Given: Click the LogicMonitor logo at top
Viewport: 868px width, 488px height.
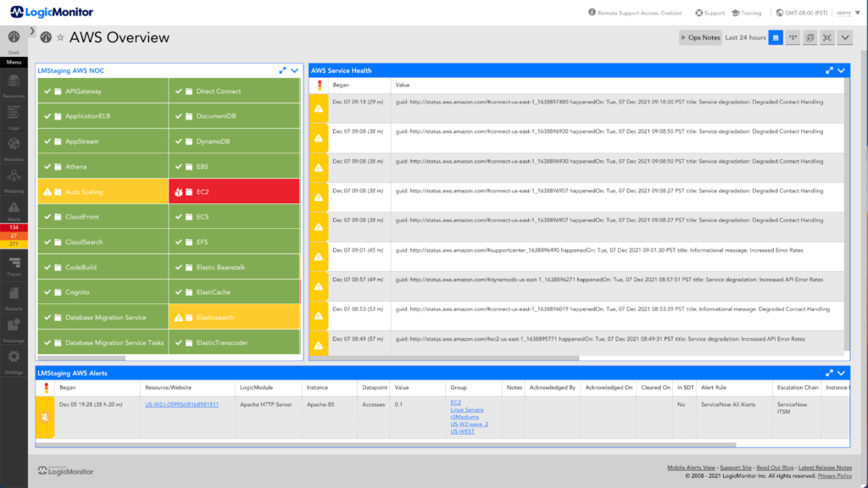Looking at the screenshot, I should click(x=52, y=12).
